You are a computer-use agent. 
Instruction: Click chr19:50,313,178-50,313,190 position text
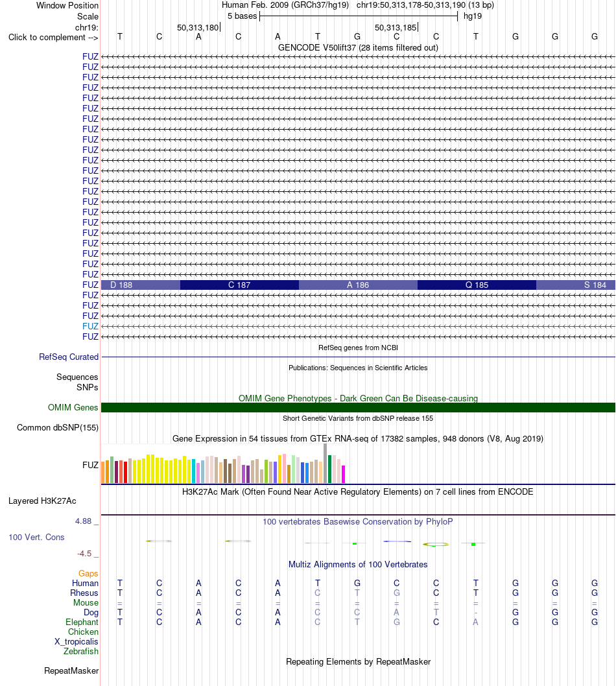click(x=425, y=5)
